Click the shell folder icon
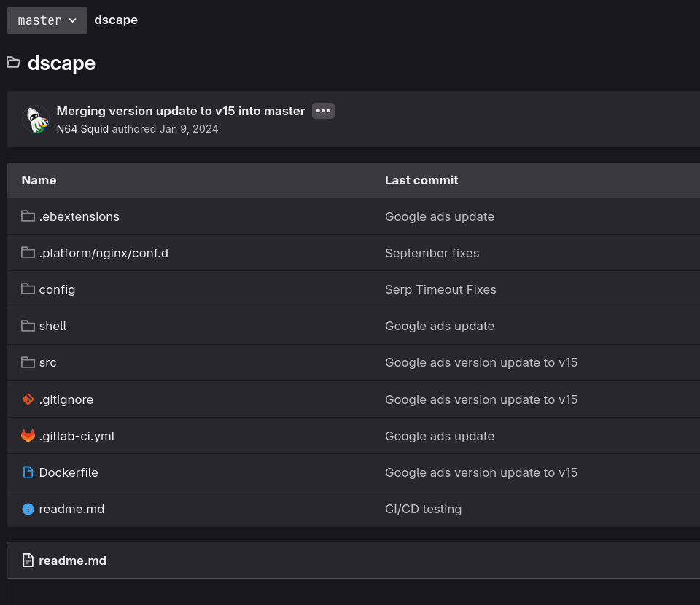 coord(28,326)
